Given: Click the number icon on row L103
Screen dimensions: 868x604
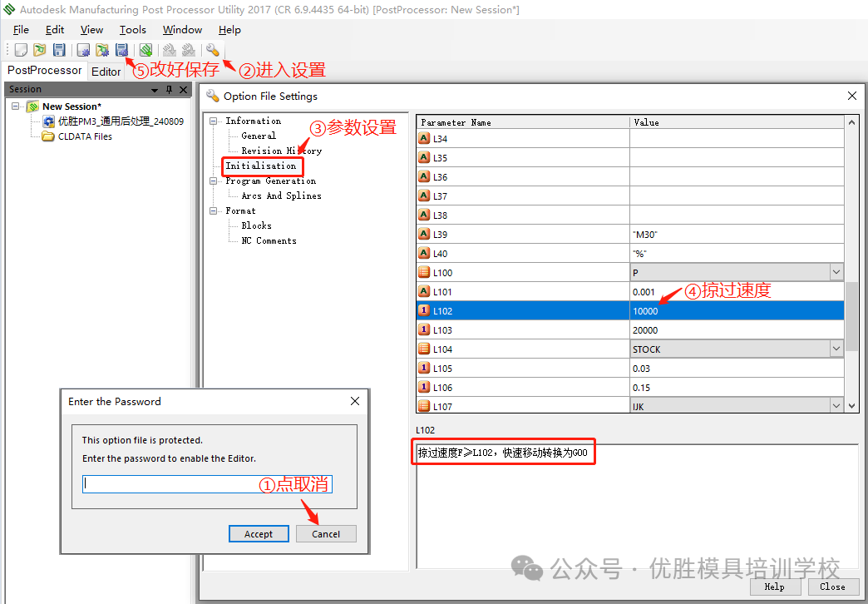Looking at the screenshot, I should point(424,329).
